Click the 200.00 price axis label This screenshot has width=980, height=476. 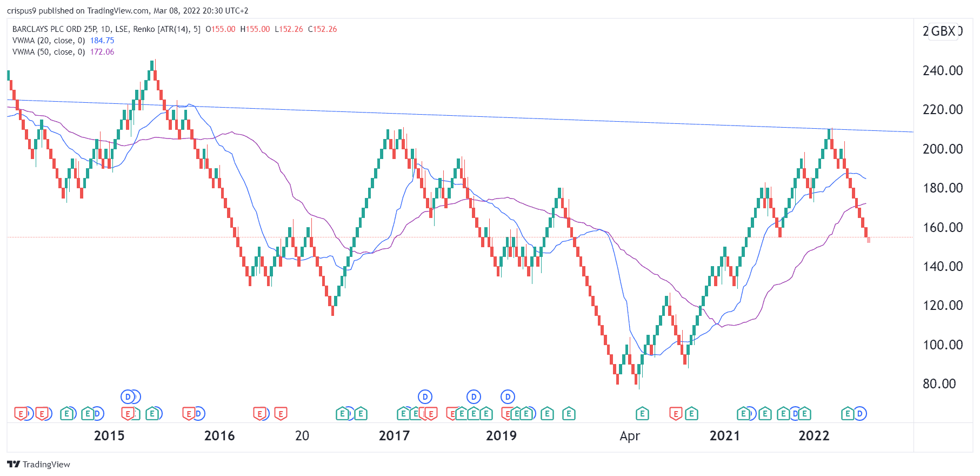click(x=943, y=149)
